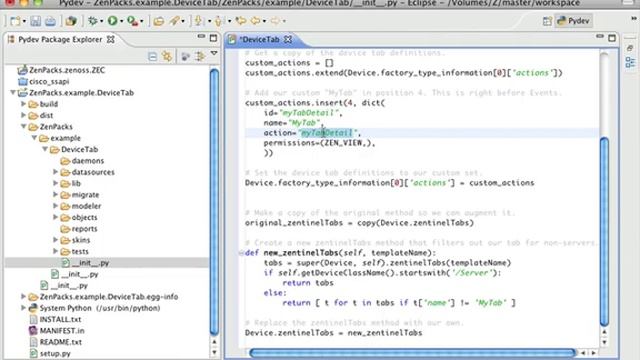Click the Restore icon in right trim

(x=630, y=48)
